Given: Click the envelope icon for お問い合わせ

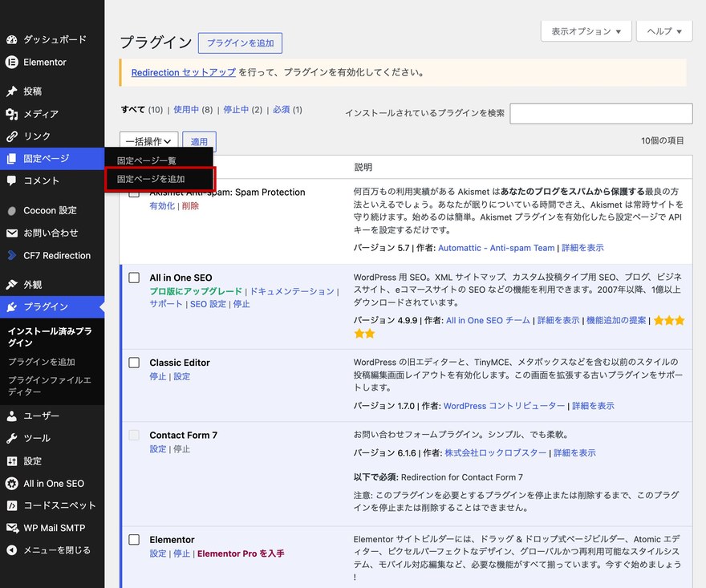Looking at the screenshot, I should coord(12,233).
